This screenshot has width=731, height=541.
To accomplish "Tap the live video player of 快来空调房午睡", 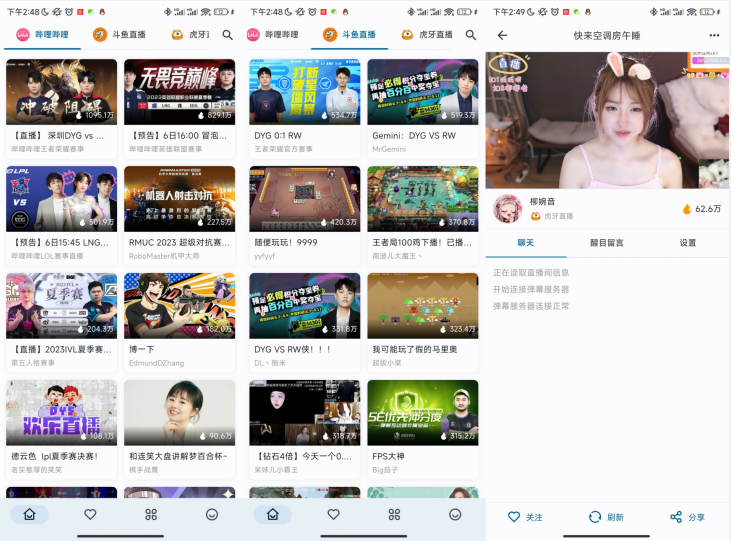I will coord(608,120).
